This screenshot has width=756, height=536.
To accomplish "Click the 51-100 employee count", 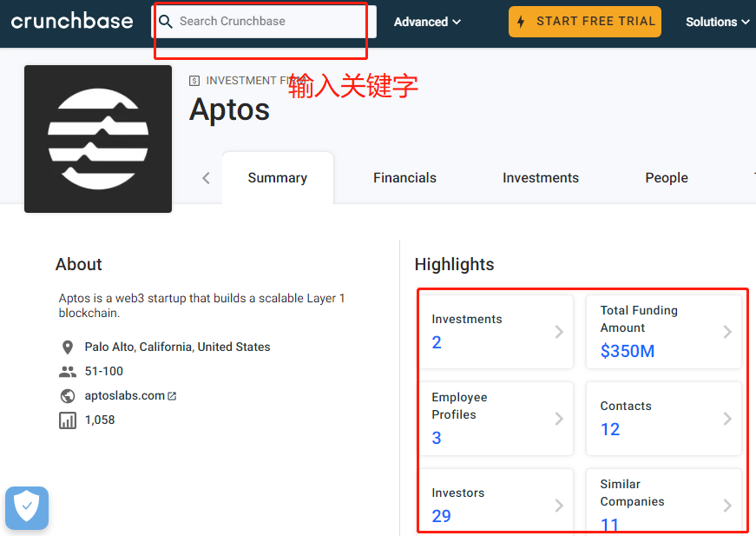I will coord(104,371).
